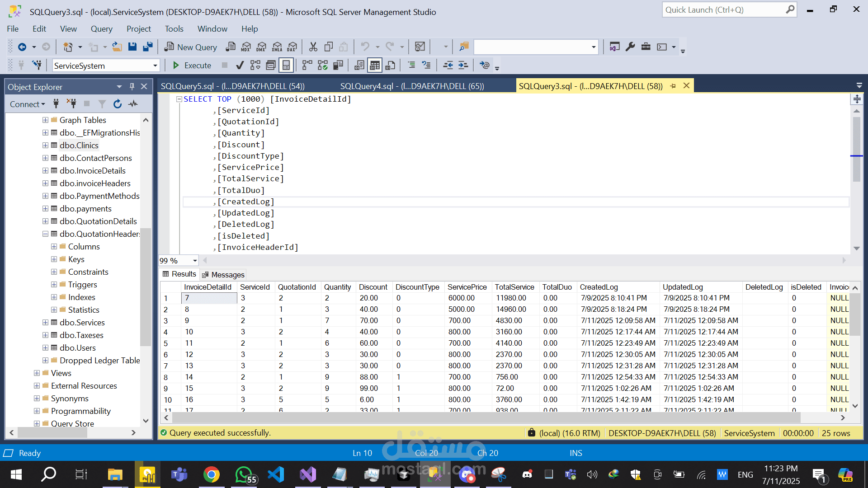Expand the Columns folder node
The height and width of the screenshot is (488, 868).
pyautogui.click(x=54, y=247)
